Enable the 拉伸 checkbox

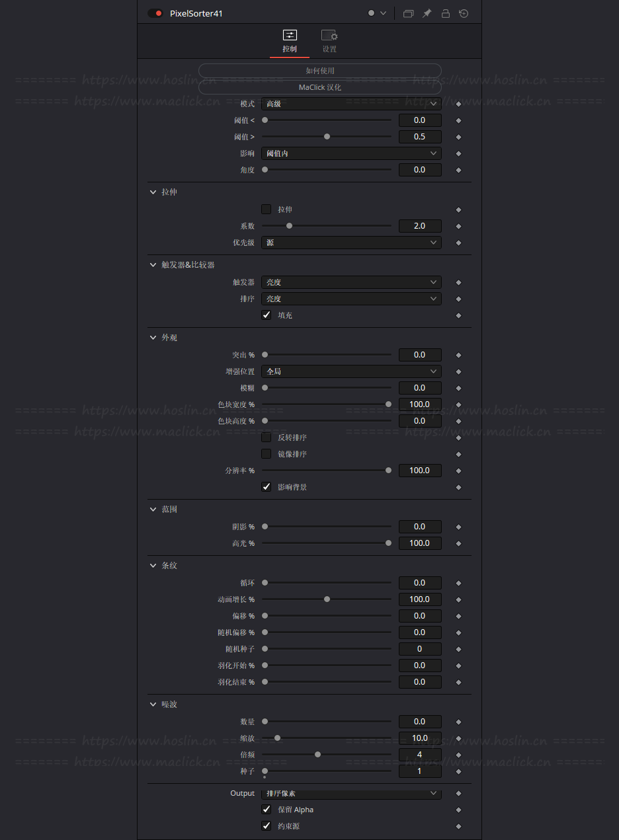coord(267,210)
